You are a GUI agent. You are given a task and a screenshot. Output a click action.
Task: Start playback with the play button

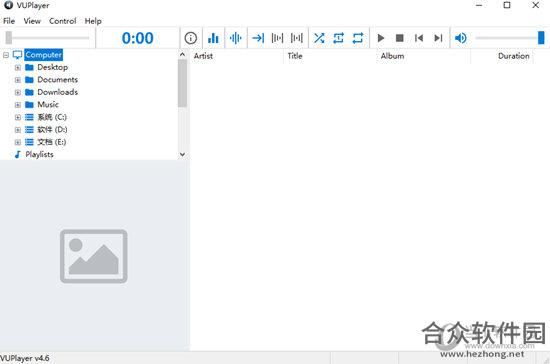(381, 38)
